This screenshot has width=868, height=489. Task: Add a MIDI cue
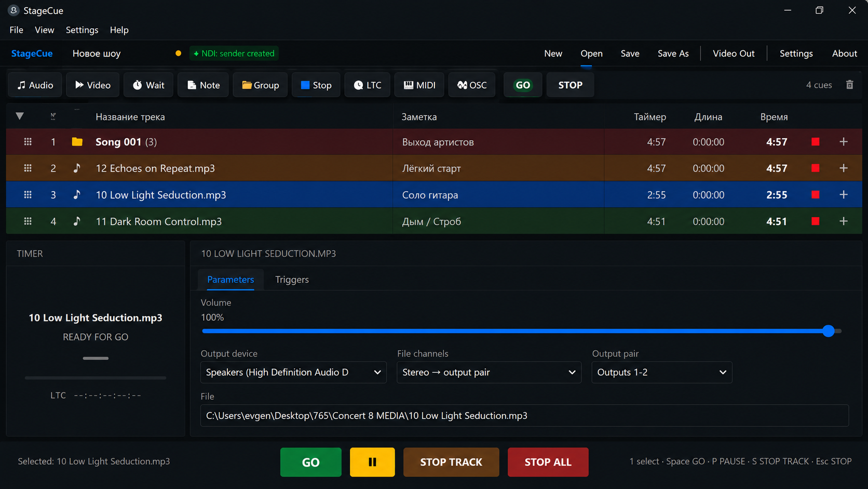(419, 85)
